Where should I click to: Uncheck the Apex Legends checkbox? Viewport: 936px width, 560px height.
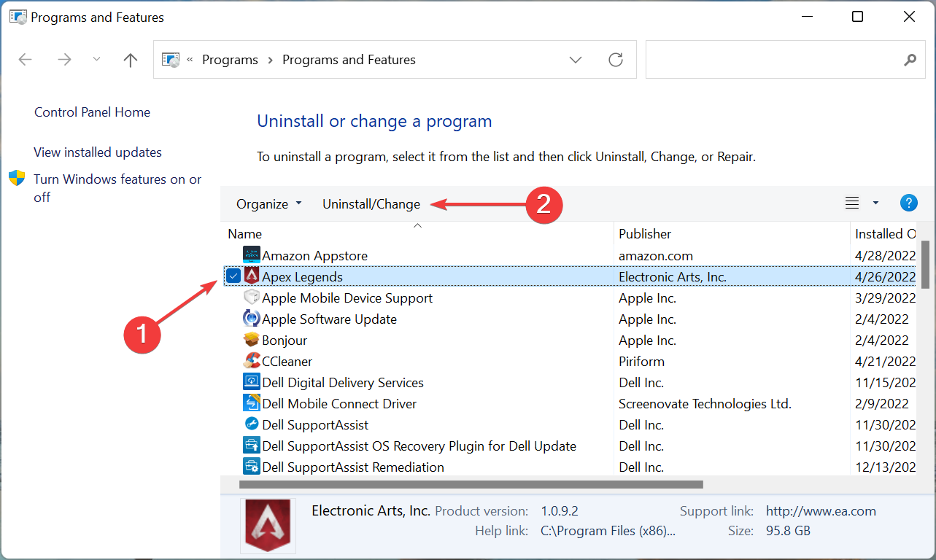tap(233, 276)
